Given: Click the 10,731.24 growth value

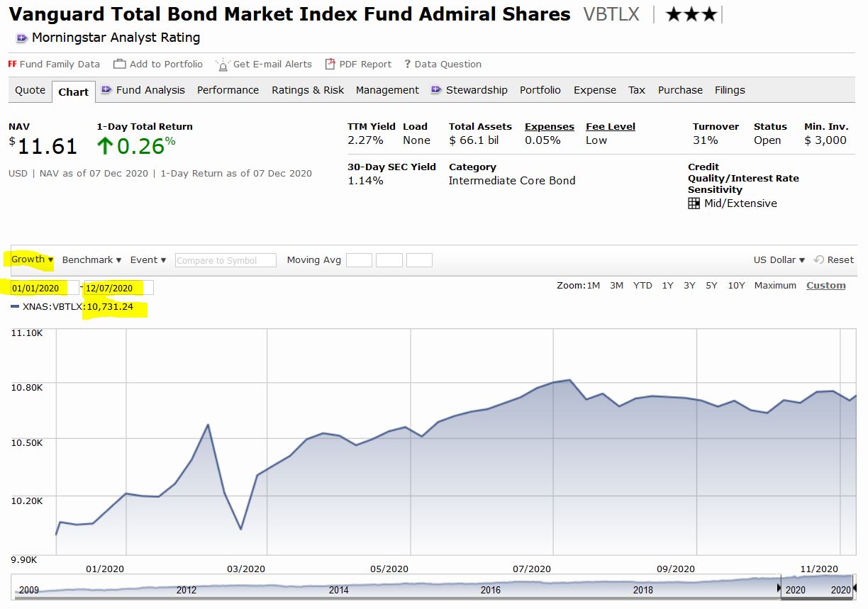Looking at the screenshot, I should 110,307.
